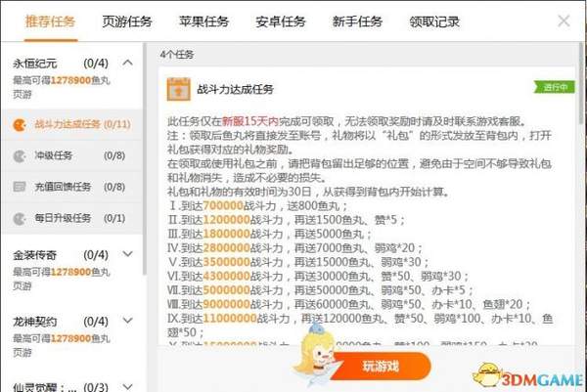Image resolution: width=587 pixels, height=392 pixels.
Task: Select 战斗力达成任务 (0/11) in sidebar
Action: coord(72,124)
